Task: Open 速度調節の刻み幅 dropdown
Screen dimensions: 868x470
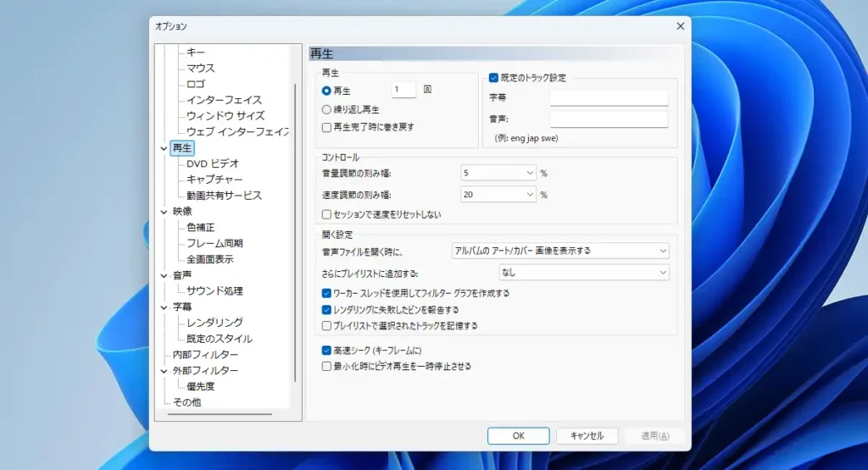Action: click(498, 195)
